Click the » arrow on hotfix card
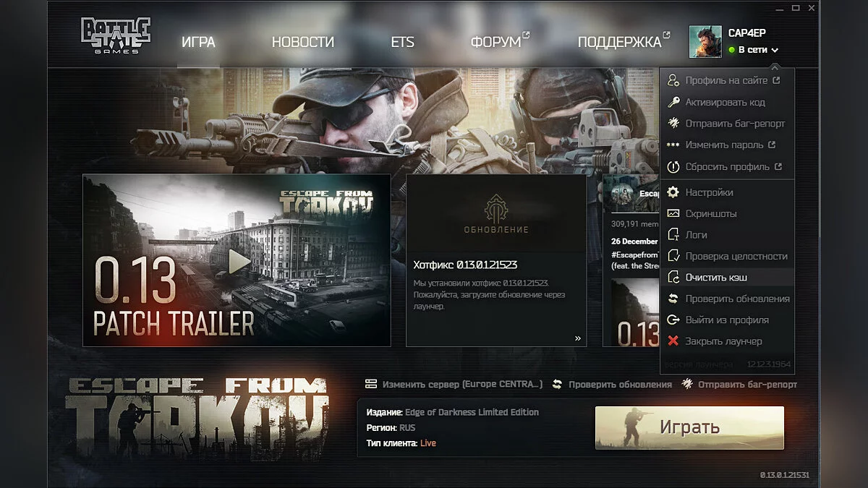Viewport: 868px width, 488px height. click(577, 338)
